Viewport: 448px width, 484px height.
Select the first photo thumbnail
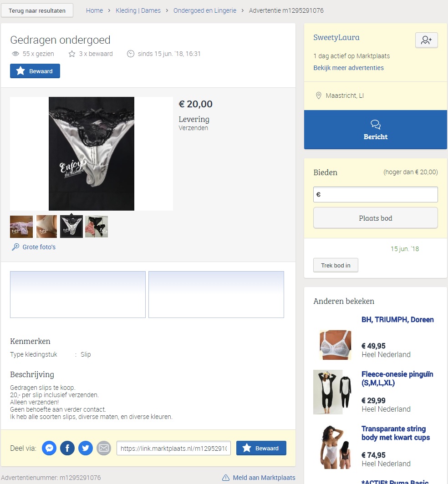[x=21, y=227]
